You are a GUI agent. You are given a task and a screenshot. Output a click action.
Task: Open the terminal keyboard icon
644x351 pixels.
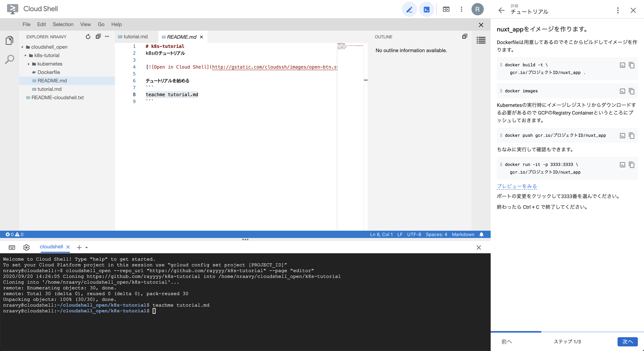point(12,247)
